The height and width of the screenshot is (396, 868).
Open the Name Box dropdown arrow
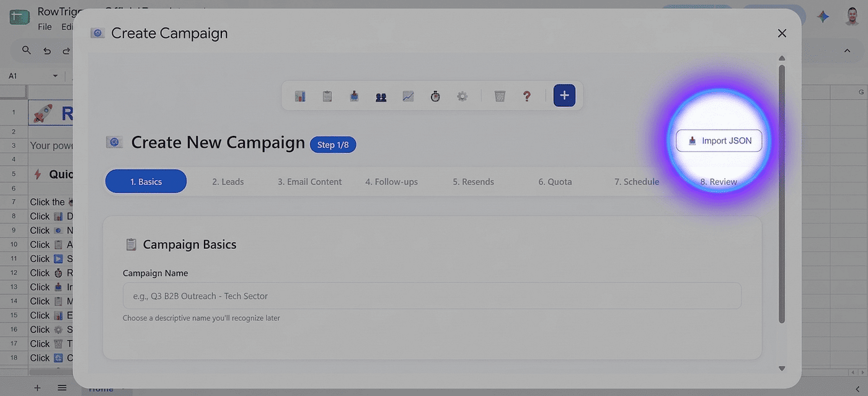[55, 76]
